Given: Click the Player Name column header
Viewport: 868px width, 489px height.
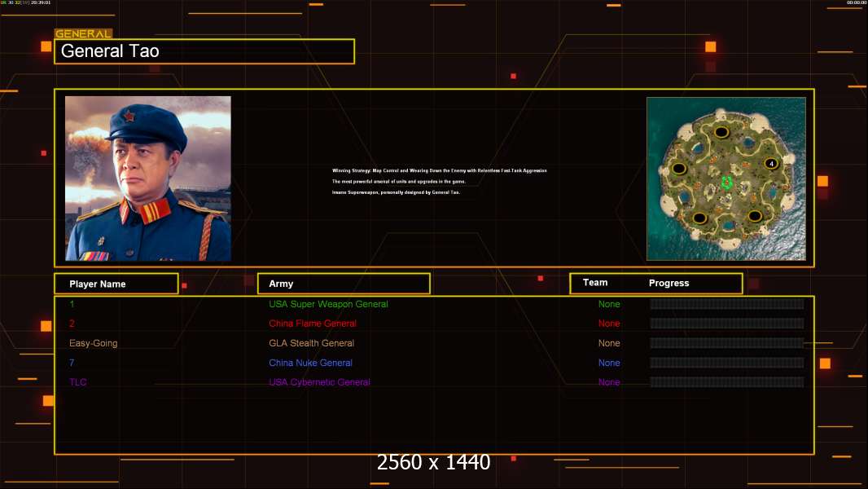Looking at the screenshot, I should (116, 284).
